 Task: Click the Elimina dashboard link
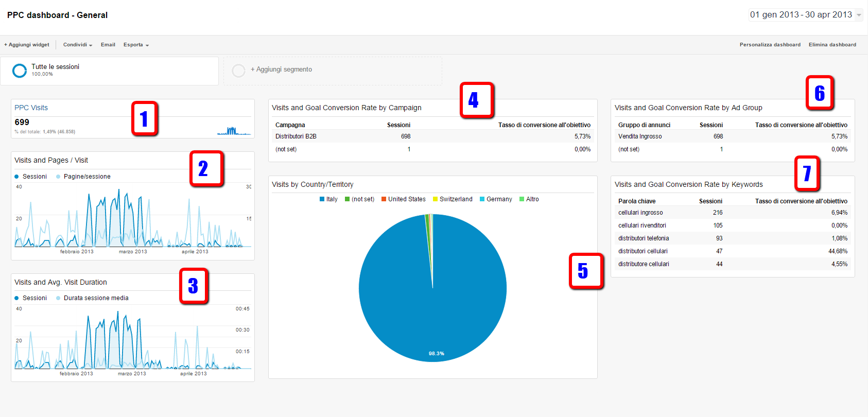pyautogui.click(x=832, y=45)
